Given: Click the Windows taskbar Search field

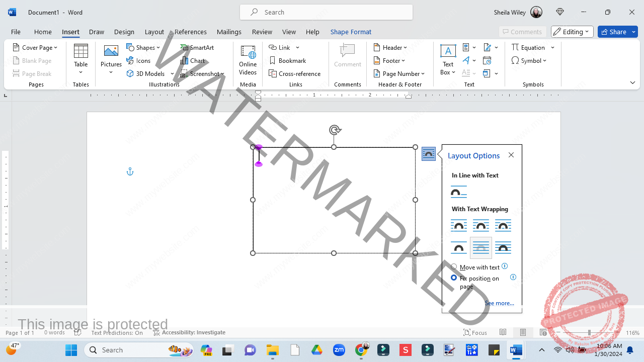Looking at the screenshot, I should [139, 350].
